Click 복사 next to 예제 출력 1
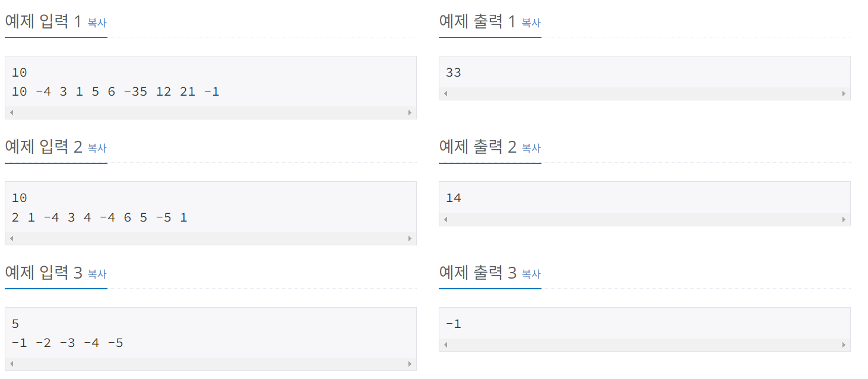868x379 pixels. [x=530, y=23]
